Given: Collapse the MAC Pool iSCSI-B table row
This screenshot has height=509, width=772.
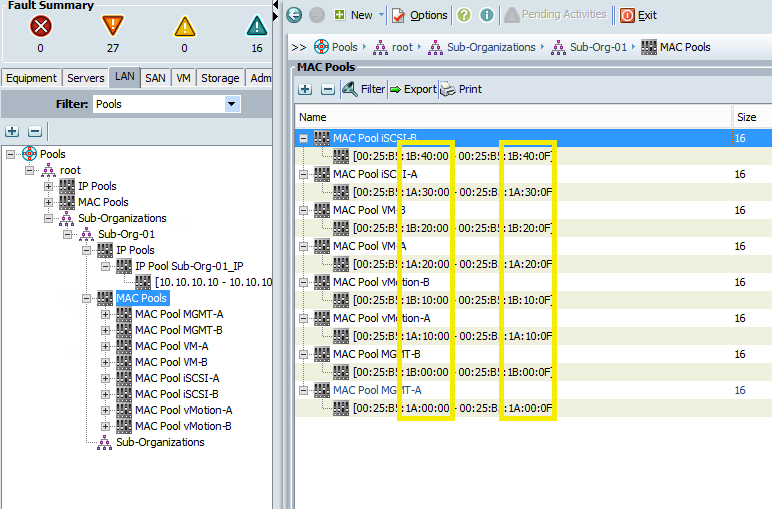Looking at the screenshot, I should point(304,139).
